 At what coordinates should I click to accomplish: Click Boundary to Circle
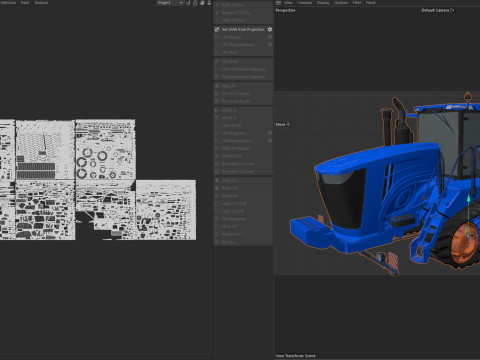click(243, 164)
